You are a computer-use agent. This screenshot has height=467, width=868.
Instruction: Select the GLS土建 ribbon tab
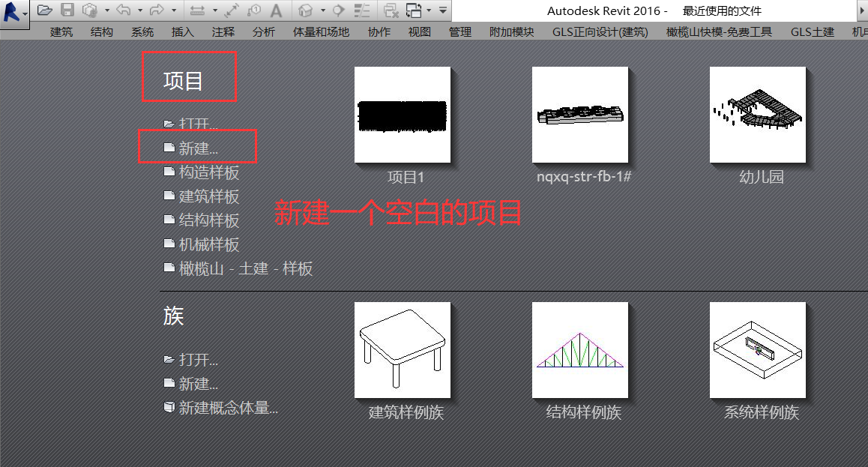(x=812, y=32)
